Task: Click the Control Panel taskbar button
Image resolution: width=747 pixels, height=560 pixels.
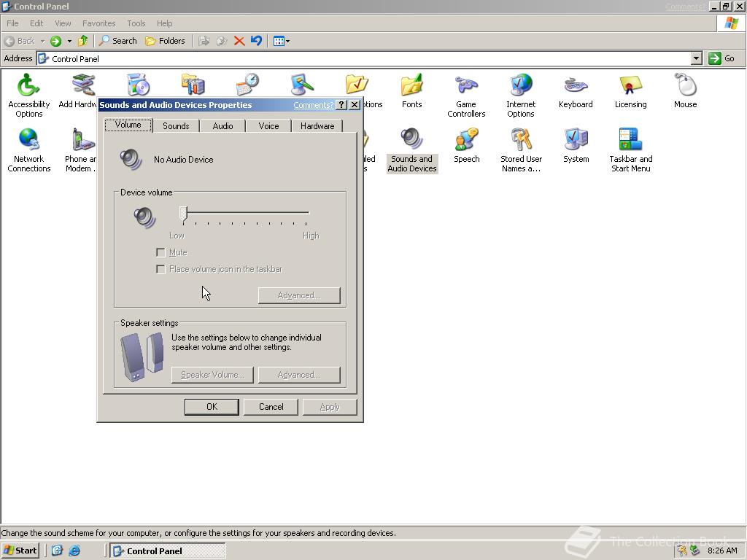Action: pos(168,551)
